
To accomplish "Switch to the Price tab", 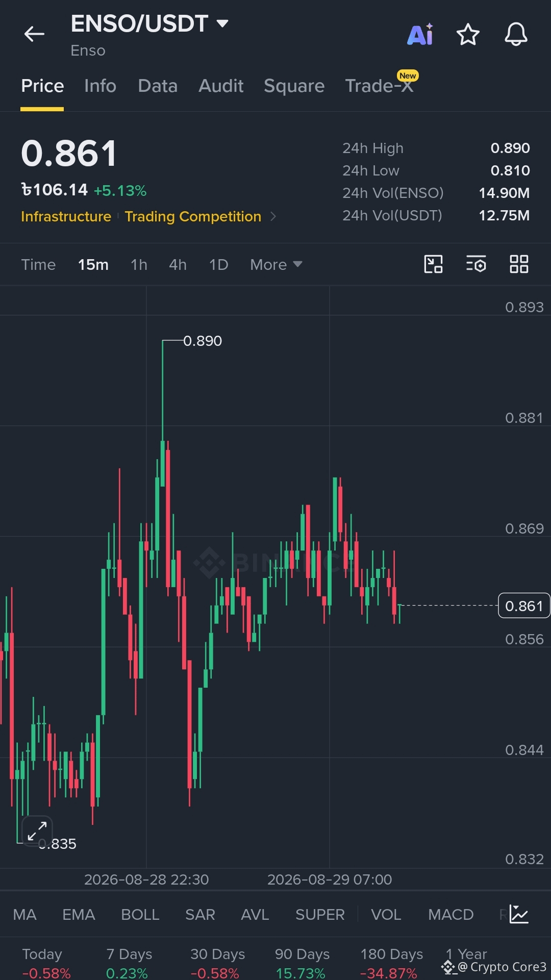I will click(42, 86).
